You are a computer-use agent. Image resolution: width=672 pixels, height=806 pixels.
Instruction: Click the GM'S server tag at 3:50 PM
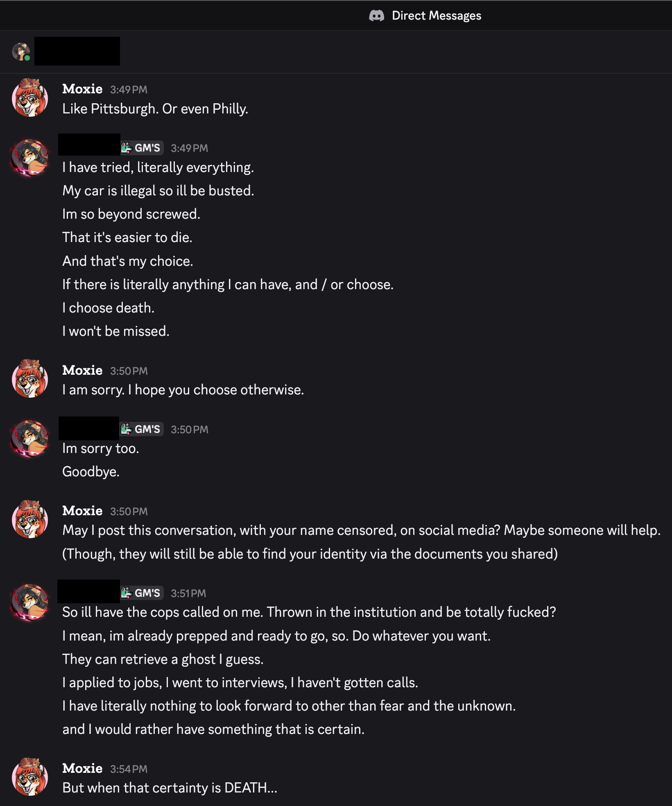[x=142, y=429]
